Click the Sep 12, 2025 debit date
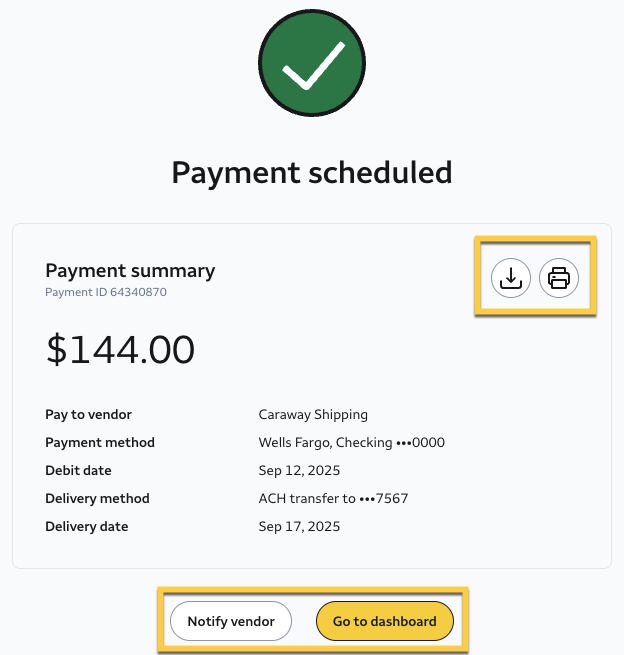This screenshot has height=655, width=624. [x=299, y=470]
